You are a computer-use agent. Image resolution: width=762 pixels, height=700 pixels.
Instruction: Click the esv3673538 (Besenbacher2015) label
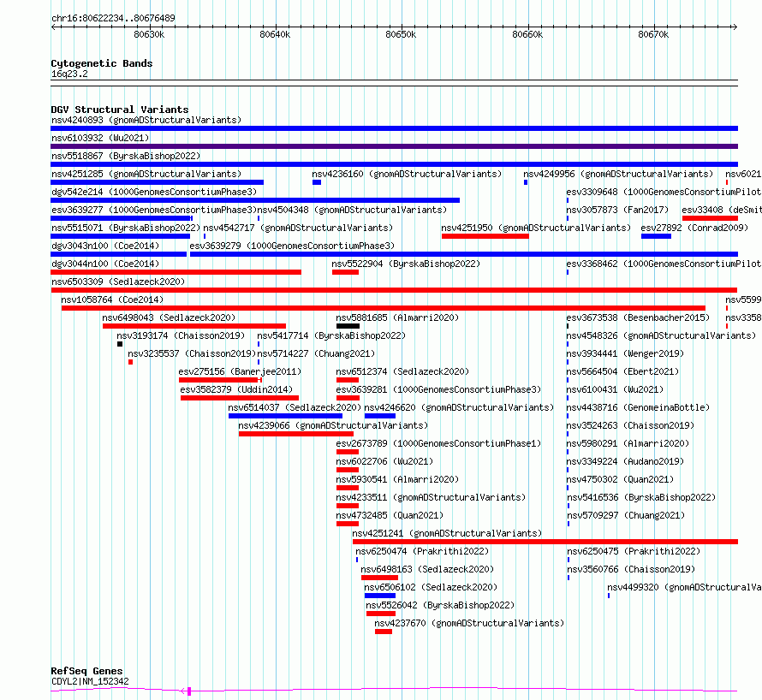(638, 317)
